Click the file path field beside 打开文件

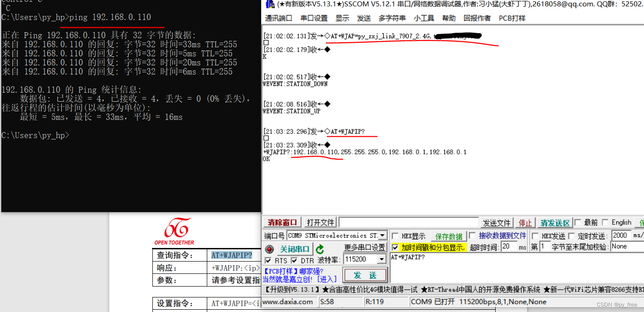point(409,223)
